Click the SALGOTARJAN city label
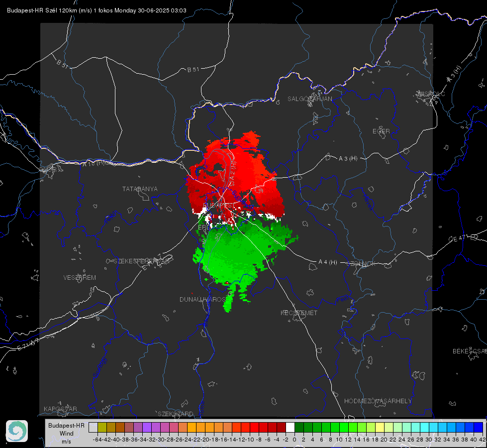 click(309, 99)
